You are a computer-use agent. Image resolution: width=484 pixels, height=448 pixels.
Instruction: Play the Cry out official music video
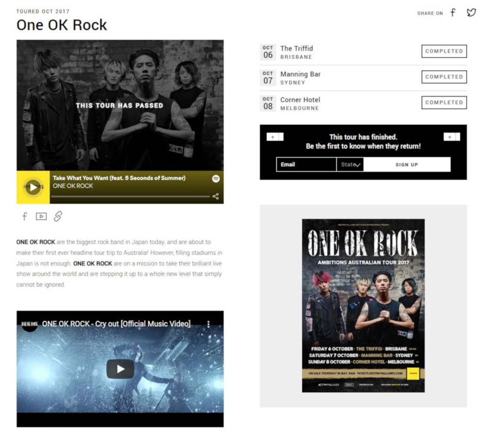click(x=121, y=369)
